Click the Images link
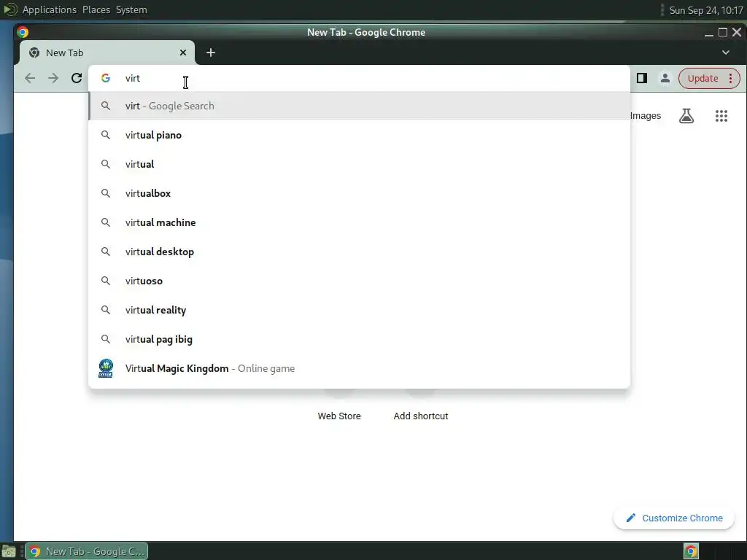Screen dimensions: 747x560 [x=645, y=116]
